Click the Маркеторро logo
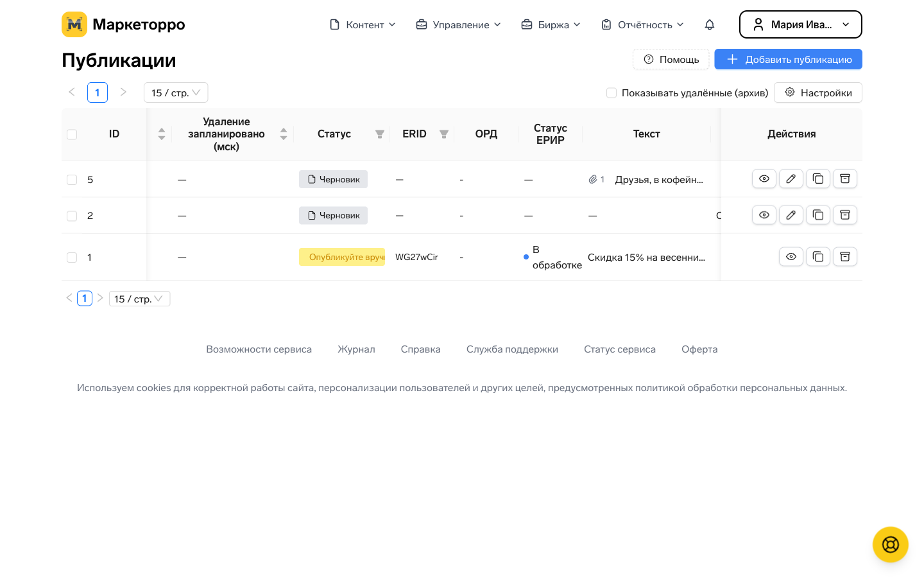924x578 pixels. pyautogui.click(x=123, y=24)
